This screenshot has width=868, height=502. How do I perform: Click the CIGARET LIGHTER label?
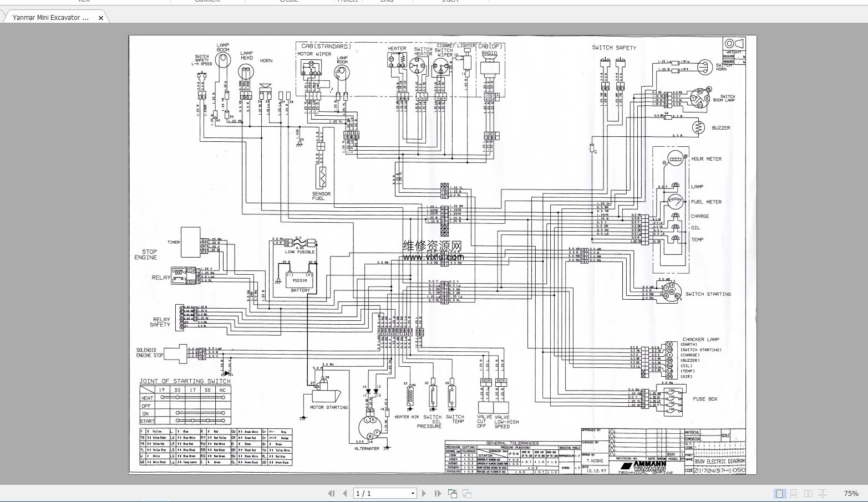click(456, 46)
